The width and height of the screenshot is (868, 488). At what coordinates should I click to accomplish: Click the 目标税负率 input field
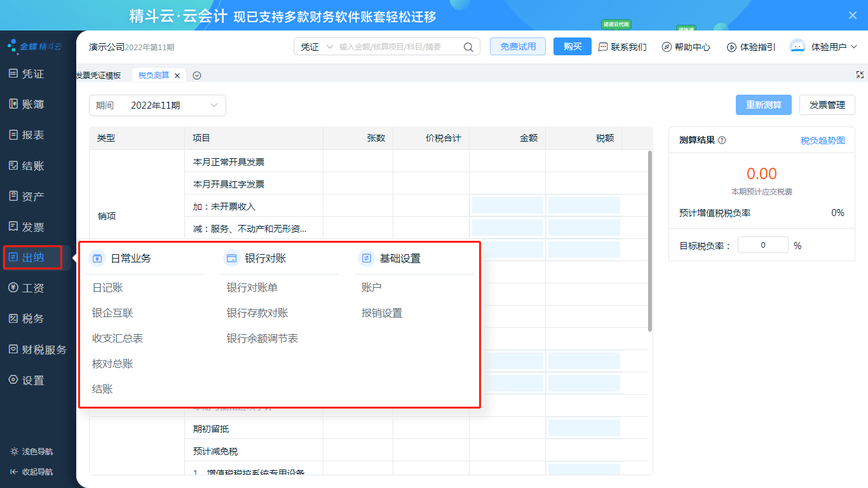coord(763,245)
